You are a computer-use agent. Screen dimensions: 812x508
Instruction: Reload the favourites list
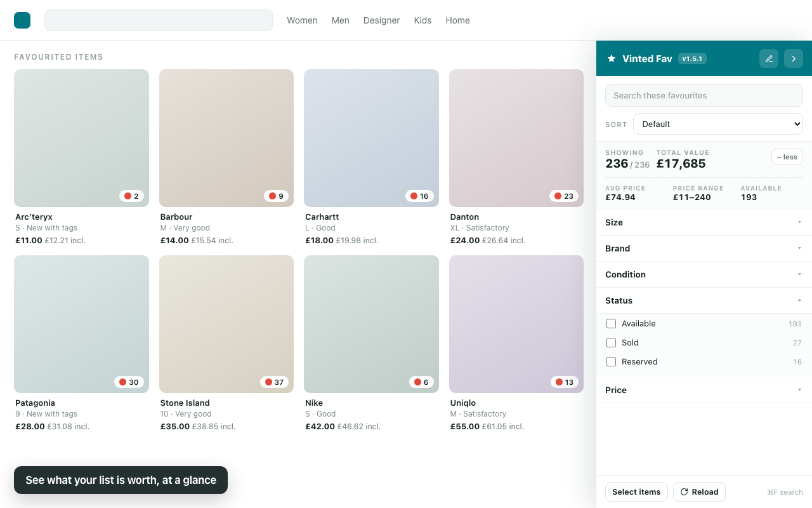(x=699, y=492)
